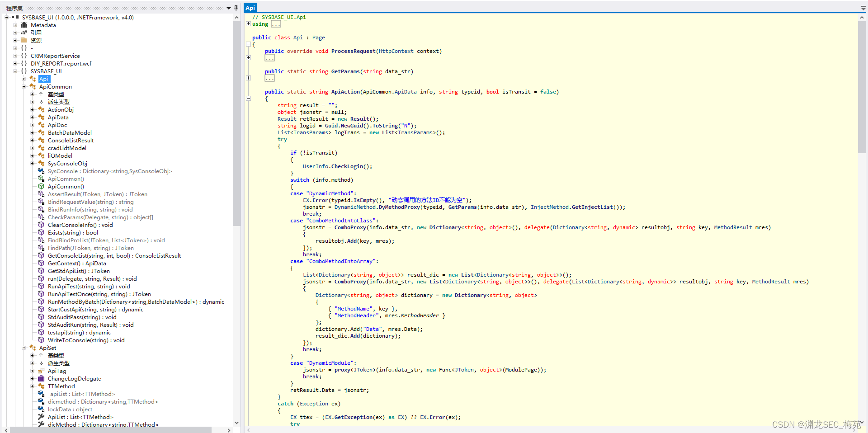The height and width of the screenshot is (433, 868).
Task: Select the 派生类型 node under ApiCommon
Action: (59, 102)
